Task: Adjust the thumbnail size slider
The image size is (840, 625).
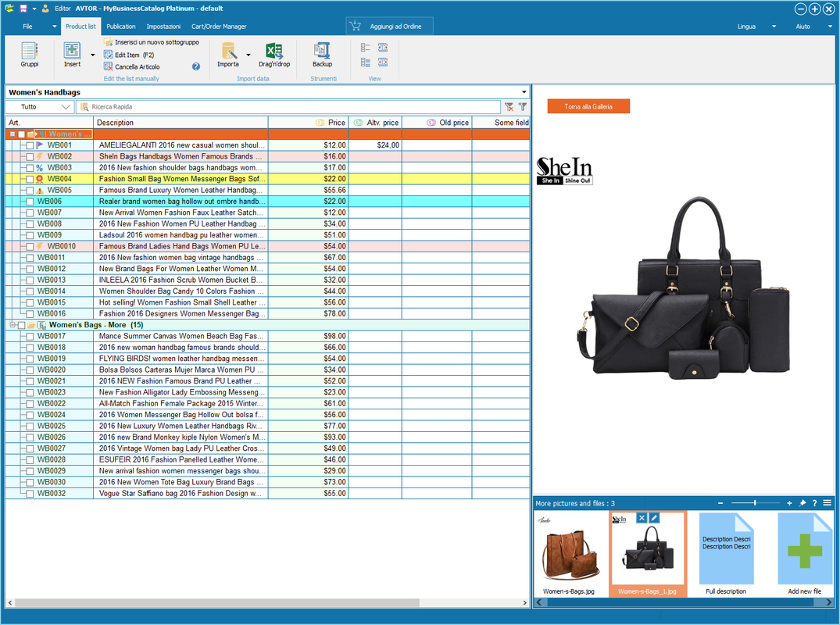Action: pos(755,503)
